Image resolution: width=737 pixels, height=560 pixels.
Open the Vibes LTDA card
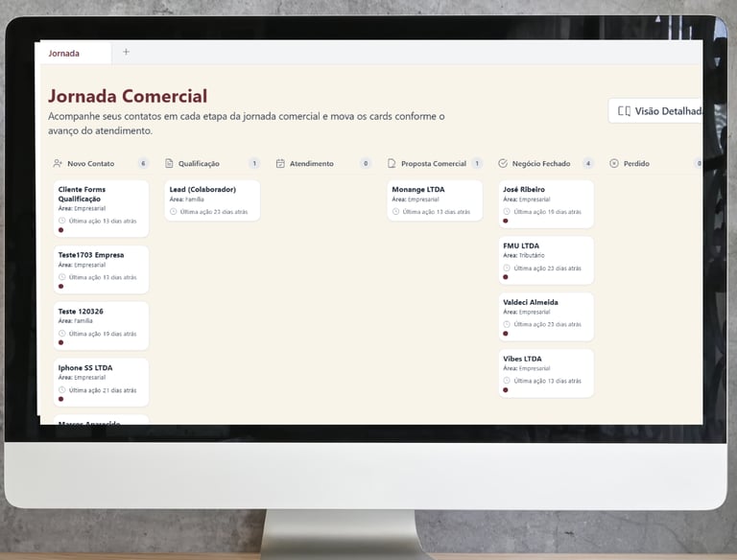click(546, 373)
